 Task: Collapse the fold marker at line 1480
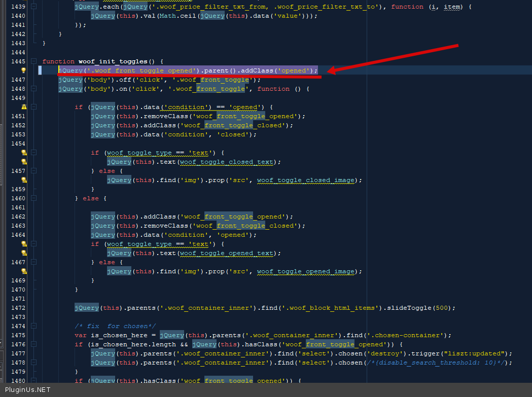[x=33, y=381]
